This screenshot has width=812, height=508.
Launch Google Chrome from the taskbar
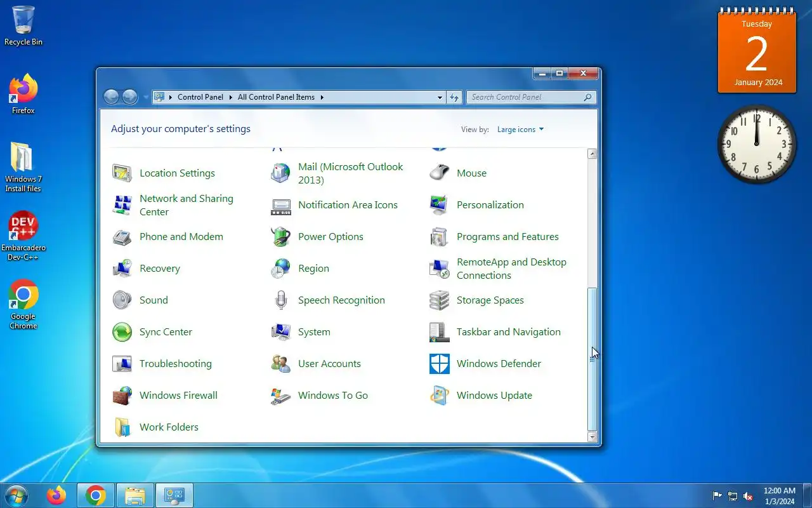pyautogui.click(x=96, y=495)
